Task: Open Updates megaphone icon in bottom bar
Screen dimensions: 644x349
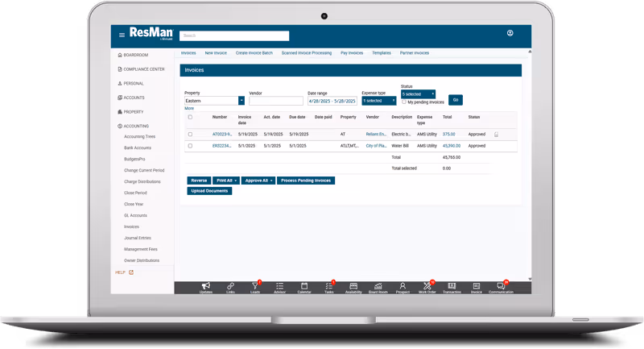Action: pos(206,287)
